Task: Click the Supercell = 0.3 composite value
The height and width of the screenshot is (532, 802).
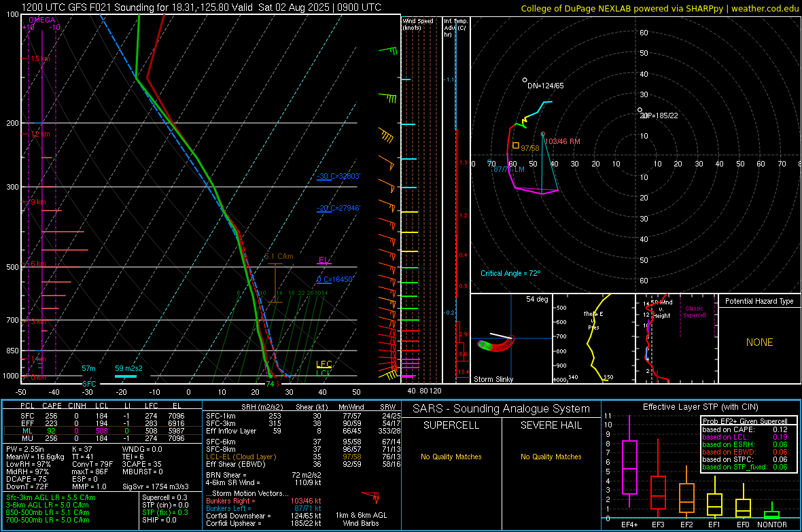Action: tap(164, 497)
